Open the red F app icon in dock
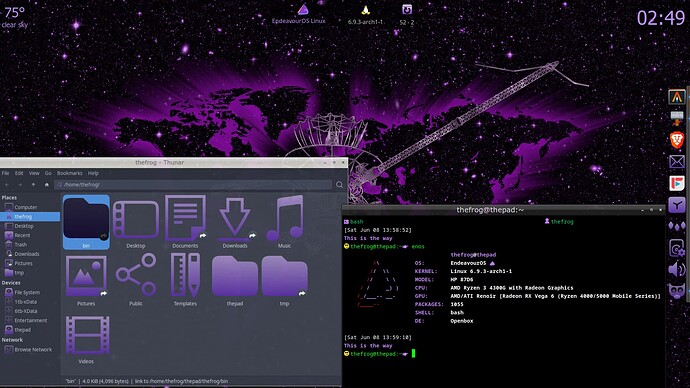 coord(677,183)
